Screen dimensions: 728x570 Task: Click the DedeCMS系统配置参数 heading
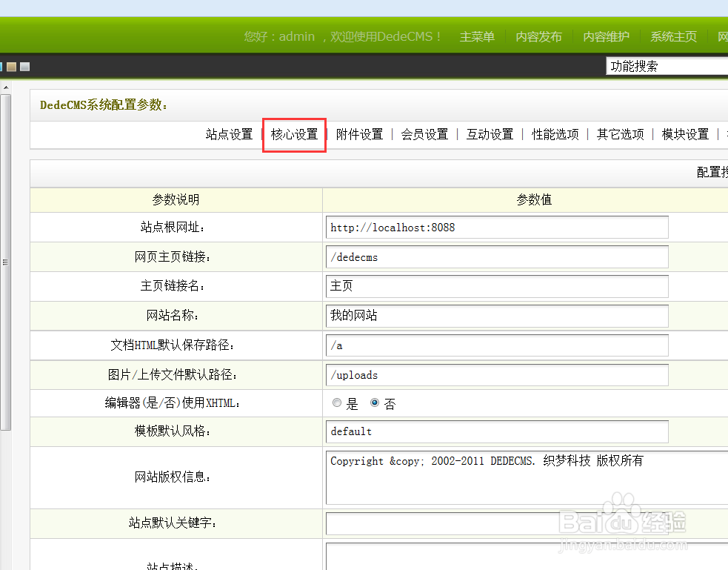pyautogui.click(x=104, y=105)
